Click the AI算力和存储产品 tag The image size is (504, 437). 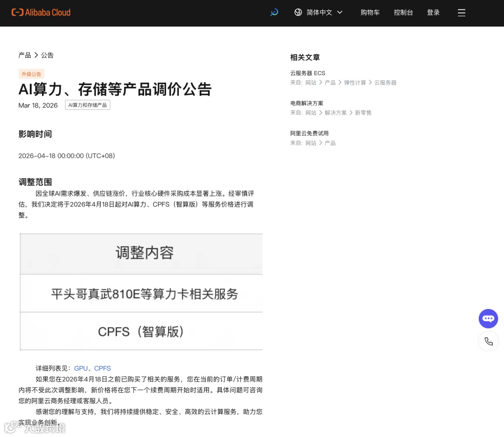click(87, 105)
